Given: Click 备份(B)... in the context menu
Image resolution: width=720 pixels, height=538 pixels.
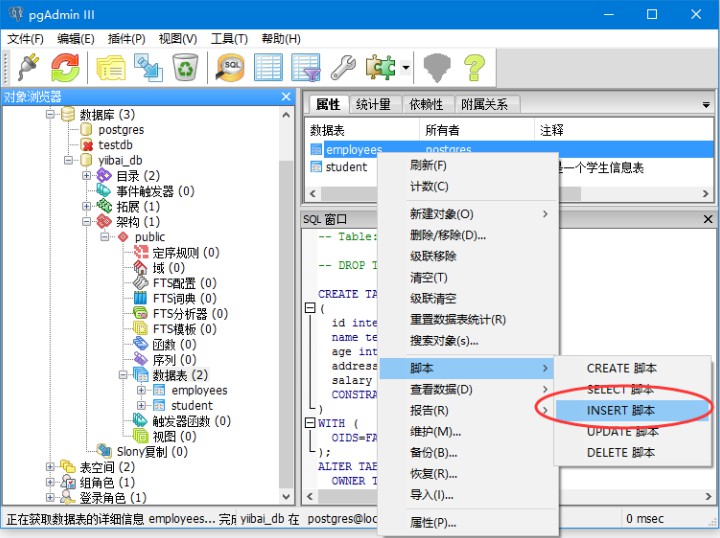Looking at the screenshot, I should (468, 453).
